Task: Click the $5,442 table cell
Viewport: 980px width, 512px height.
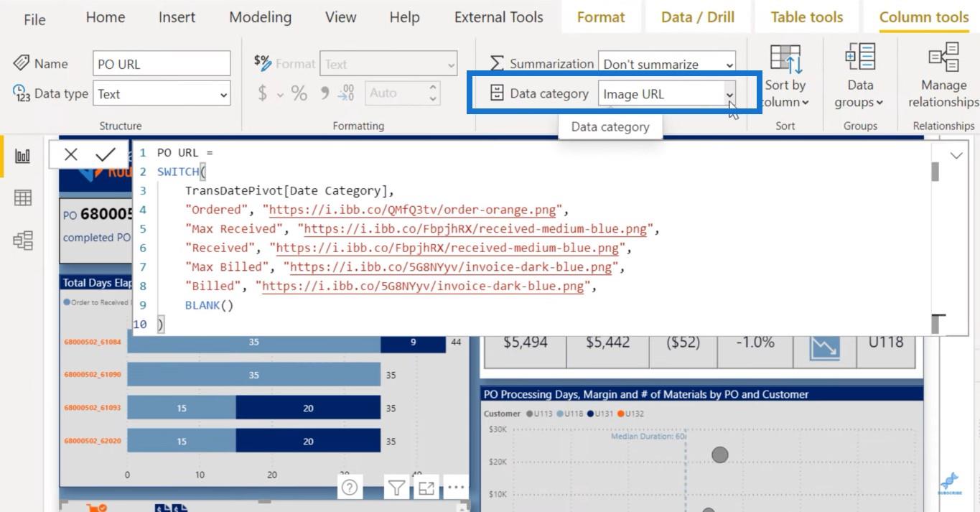Action: [607, 343]
